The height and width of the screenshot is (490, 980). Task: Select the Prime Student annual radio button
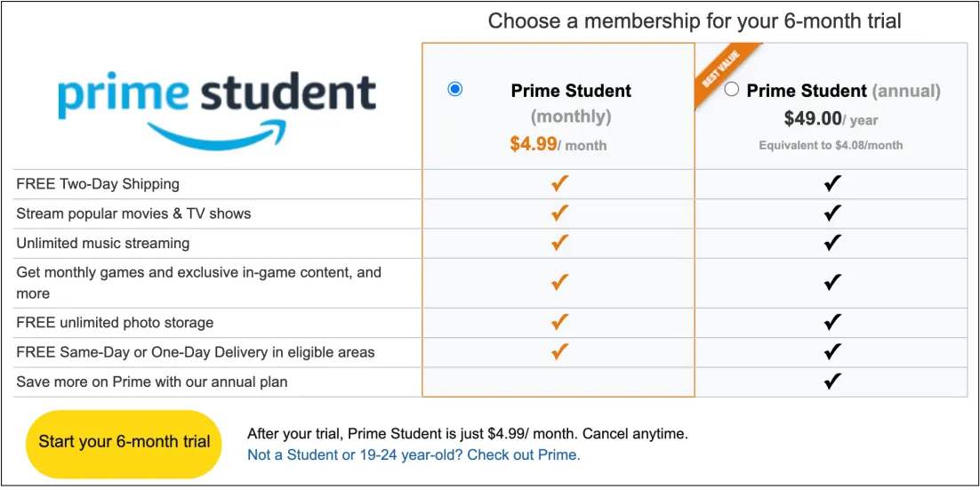tap(731, 90)
